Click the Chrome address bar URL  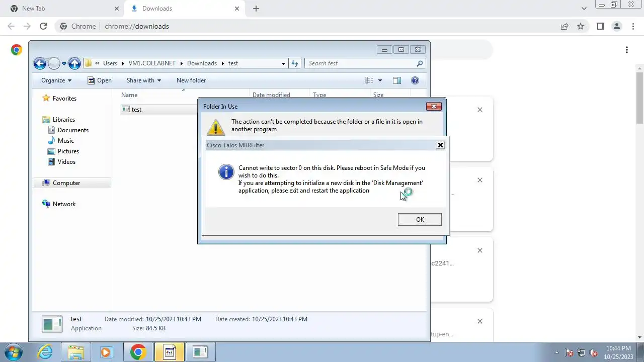click(137, 26)
